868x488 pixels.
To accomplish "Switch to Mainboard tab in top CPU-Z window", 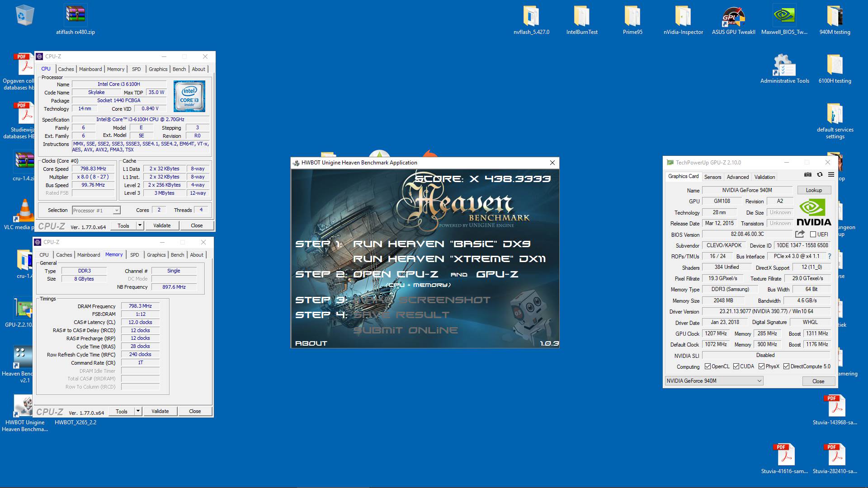I will [90, 69].
